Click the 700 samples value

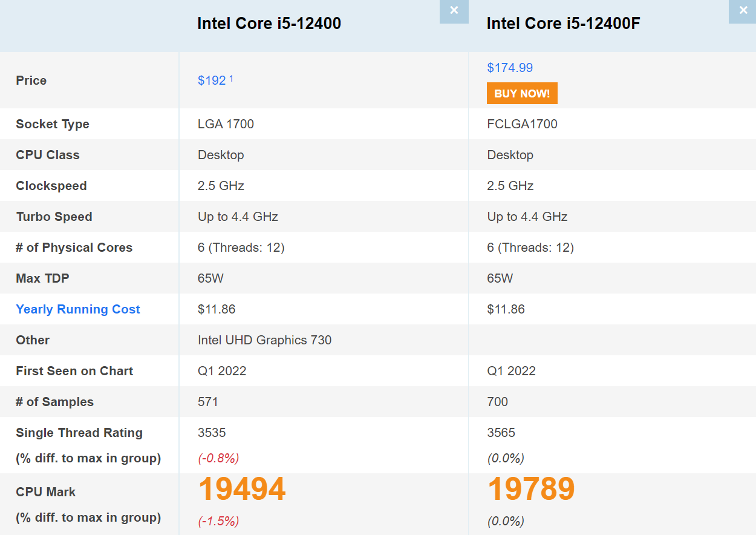pyautogui.click(x=498, y=402)
